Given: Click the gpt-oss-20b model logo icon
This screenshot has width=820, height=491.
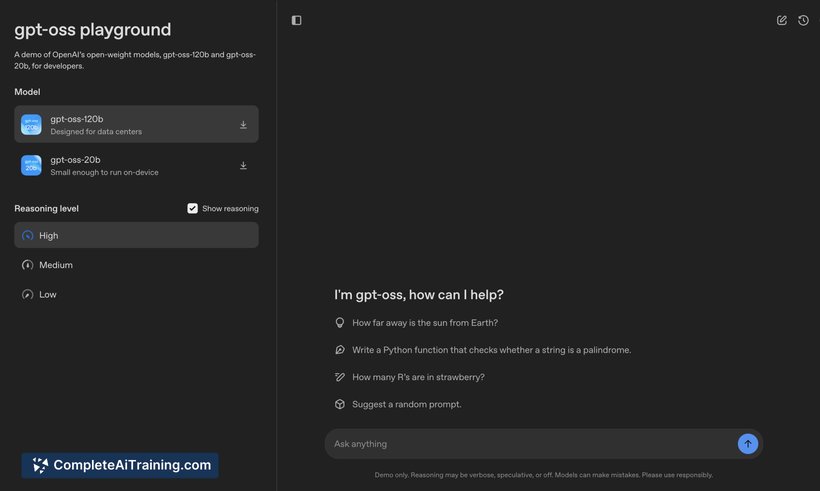Looking at the screenshot, I should tap(32, 165).
